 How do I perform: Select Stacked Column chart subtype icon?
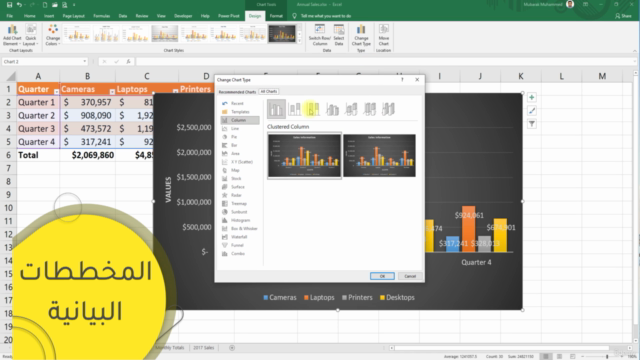(x=295, y=109)
